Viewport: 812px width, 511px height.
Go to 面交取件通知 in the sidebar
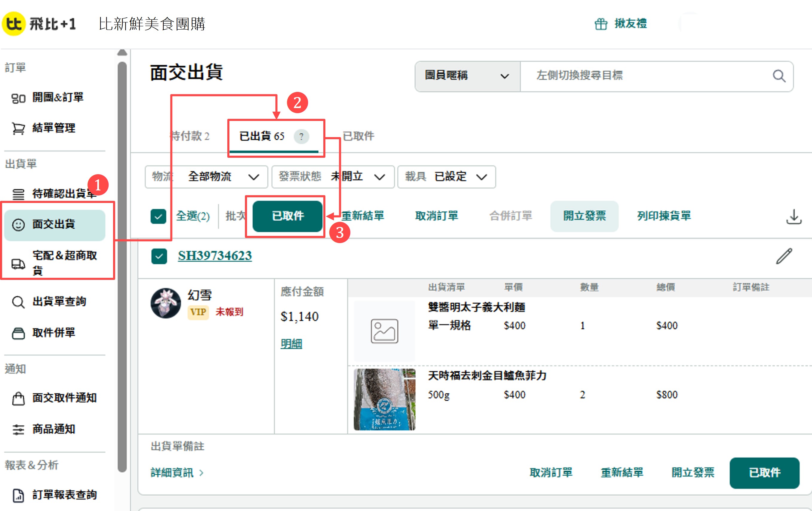point(64,398)
